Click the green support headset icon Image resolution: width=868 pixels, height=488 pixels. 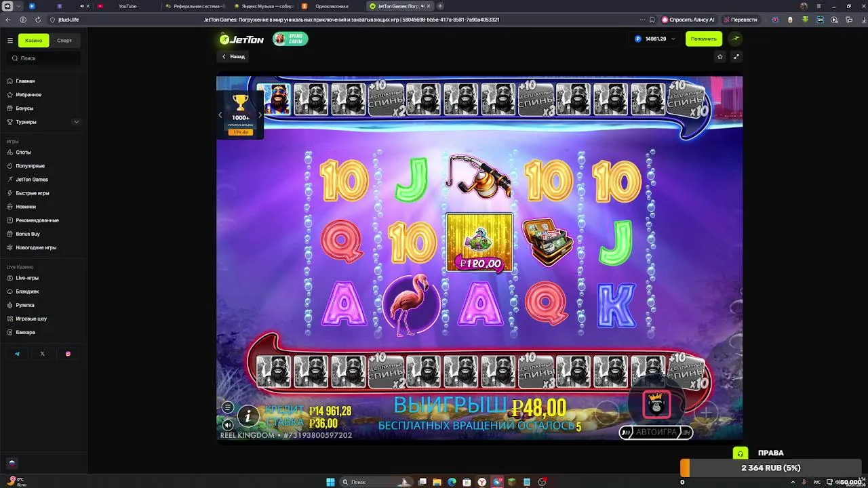click(740, 453)
